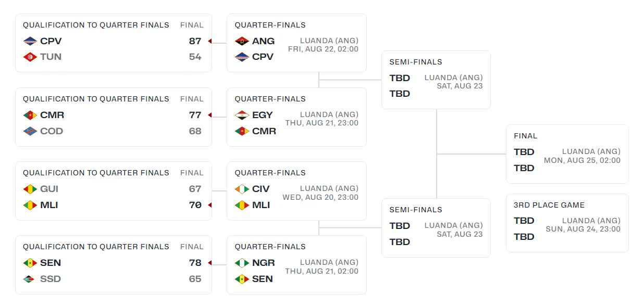
Task: Click Cameroon flag in CMR vs COD qualification game
Action: (x=30, y=115)
